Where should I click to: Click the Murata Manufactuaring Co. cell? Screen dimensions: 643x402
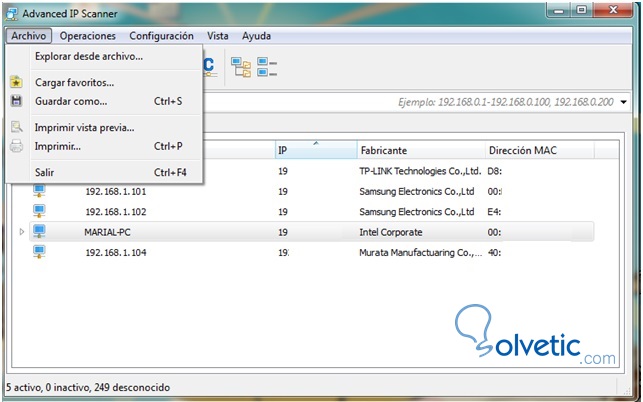(x=420, y=253)
